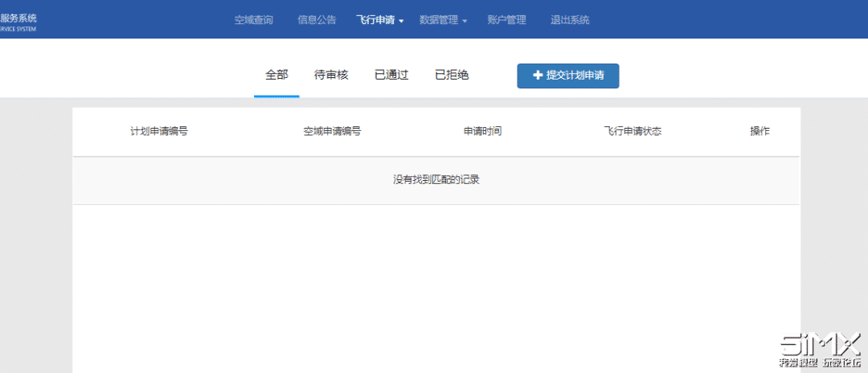This screenshot has height=373, width=868.
Task: Click 退出系统 to log out
Action: click(x=570, y=20)
